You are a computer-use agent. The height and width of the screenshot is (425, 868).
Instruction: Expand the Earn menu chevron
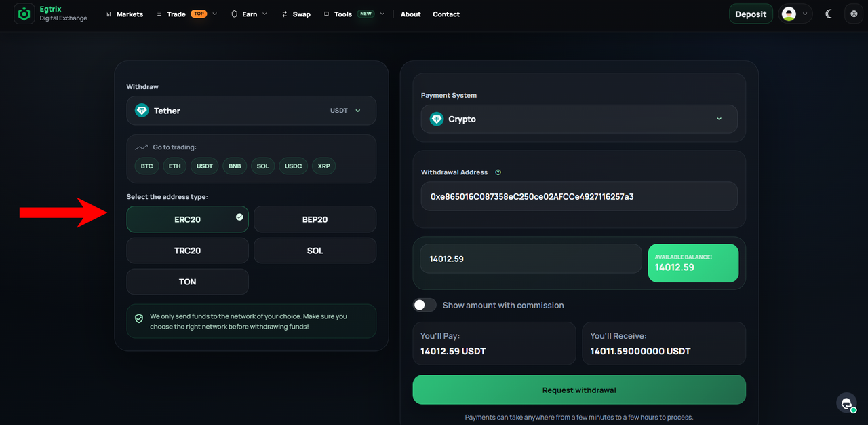click(264, 14)
